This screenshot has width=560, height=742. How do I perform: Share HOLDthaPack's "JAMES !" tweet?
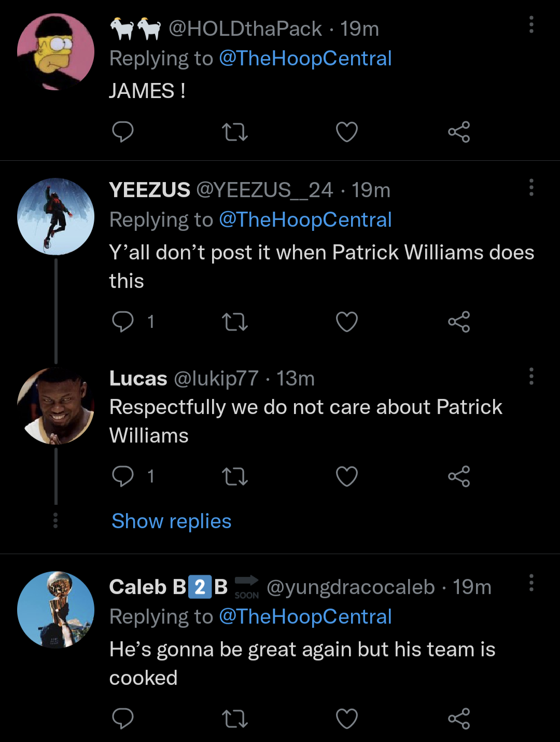pos(459,132)
